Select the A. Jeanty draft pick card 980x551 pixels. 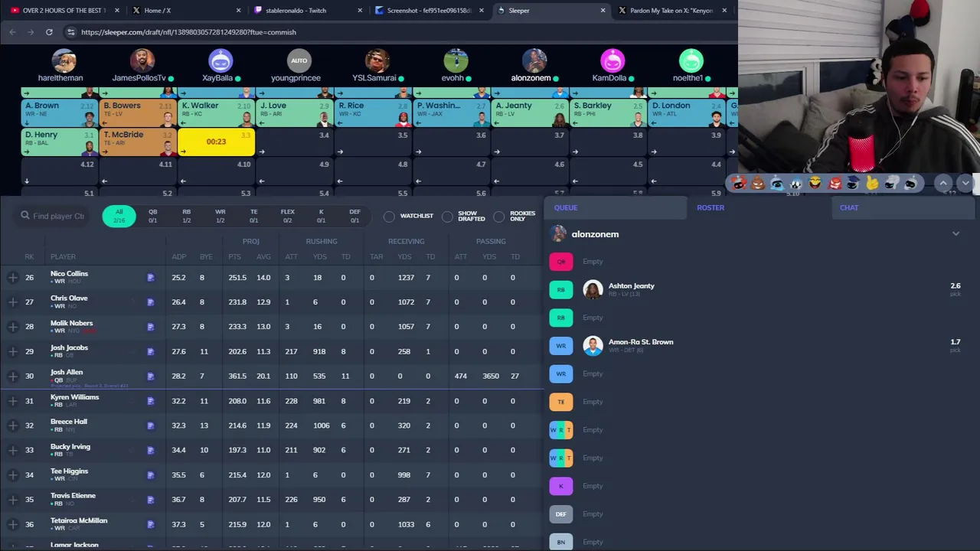click(x=529, y=112)
